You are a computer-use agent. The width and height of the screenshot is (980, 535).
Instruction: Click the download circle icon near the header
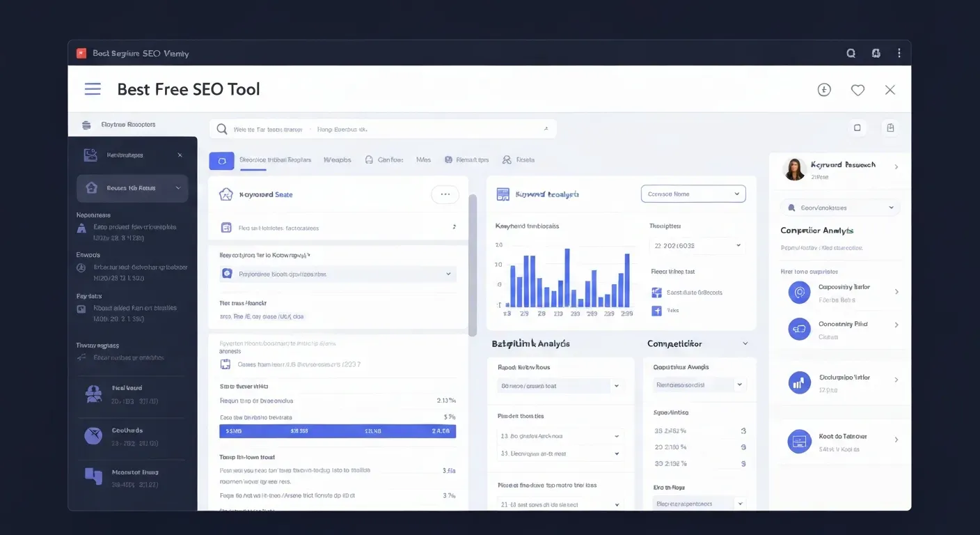tap(823, 89)
